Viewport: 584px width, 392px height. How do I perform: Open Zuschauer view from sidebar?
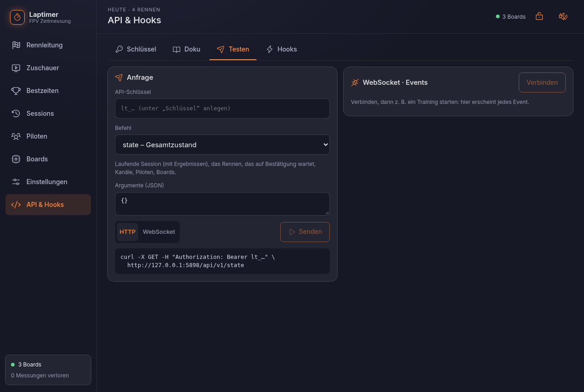[x=48, y=68]
